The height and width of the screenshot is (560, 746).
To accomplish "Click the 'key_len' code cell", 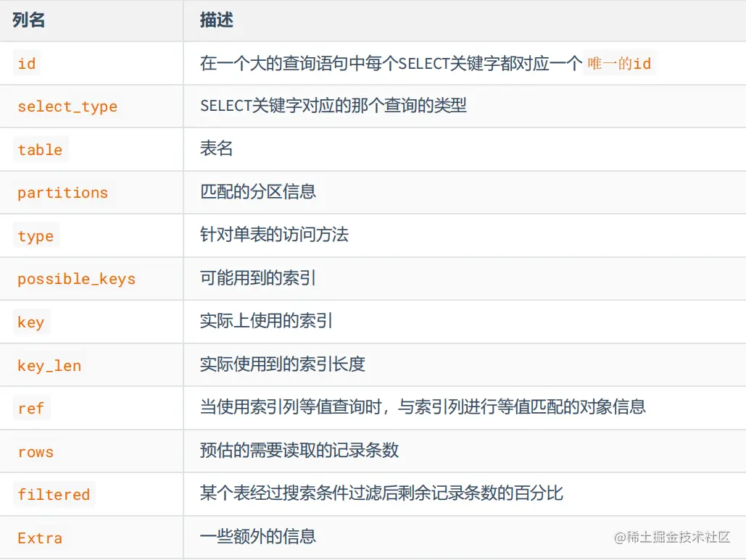I will (x=49, y=365).
